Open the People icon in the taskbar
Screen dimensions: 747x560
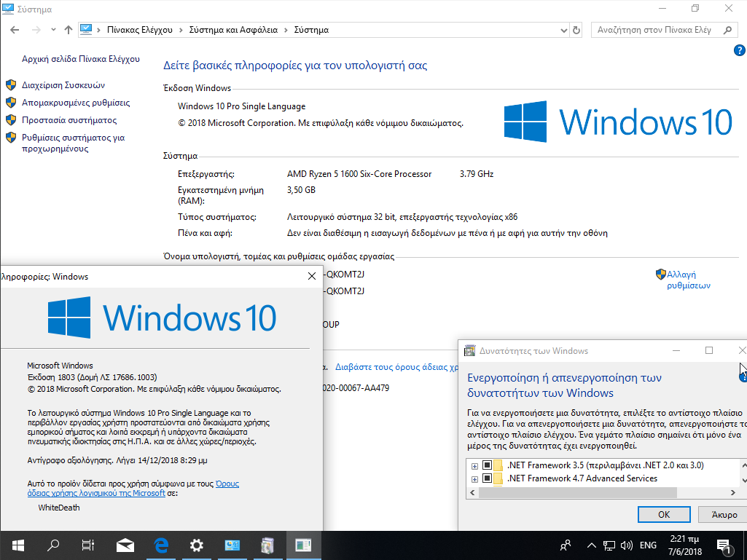pos(566,545)
